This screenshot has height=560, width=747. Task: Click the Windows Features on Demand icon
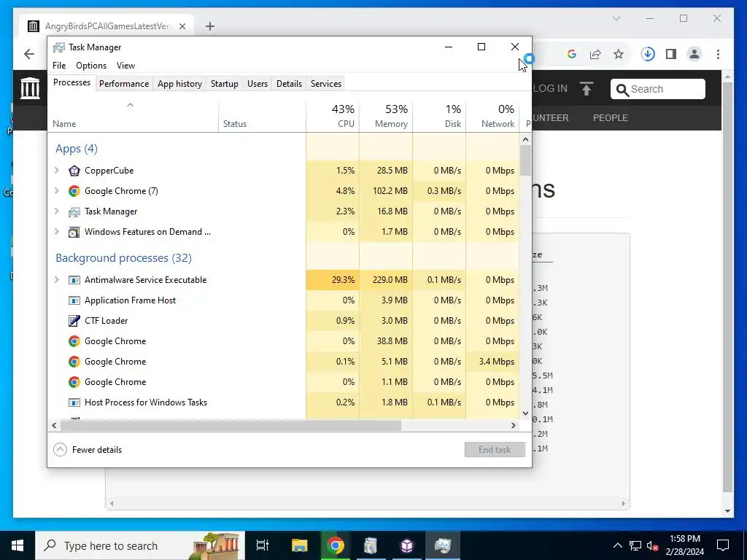[x=74, y=232]
